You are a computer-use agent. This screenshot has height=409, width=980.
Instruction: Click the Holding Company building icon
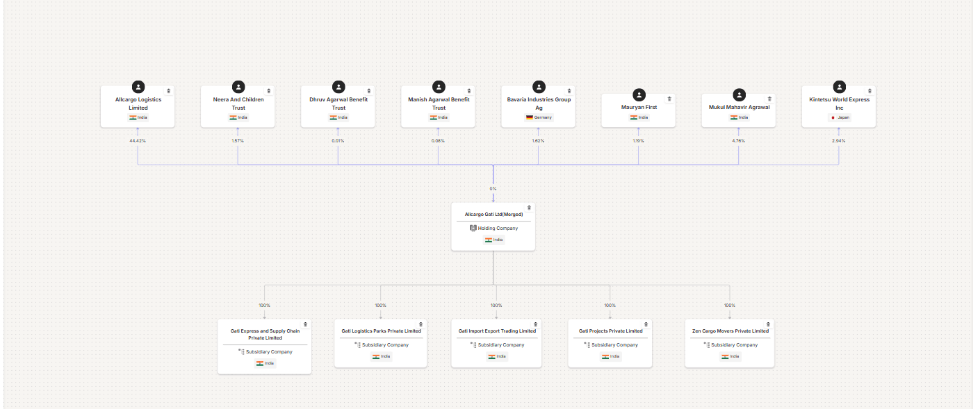pos(473,228)
